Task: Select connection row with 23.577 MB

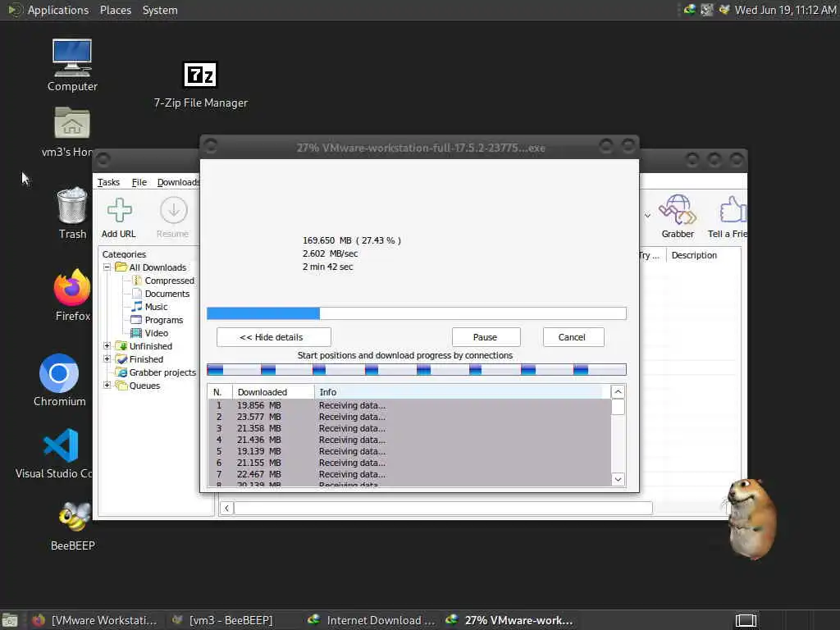Action: pos(409,417)
